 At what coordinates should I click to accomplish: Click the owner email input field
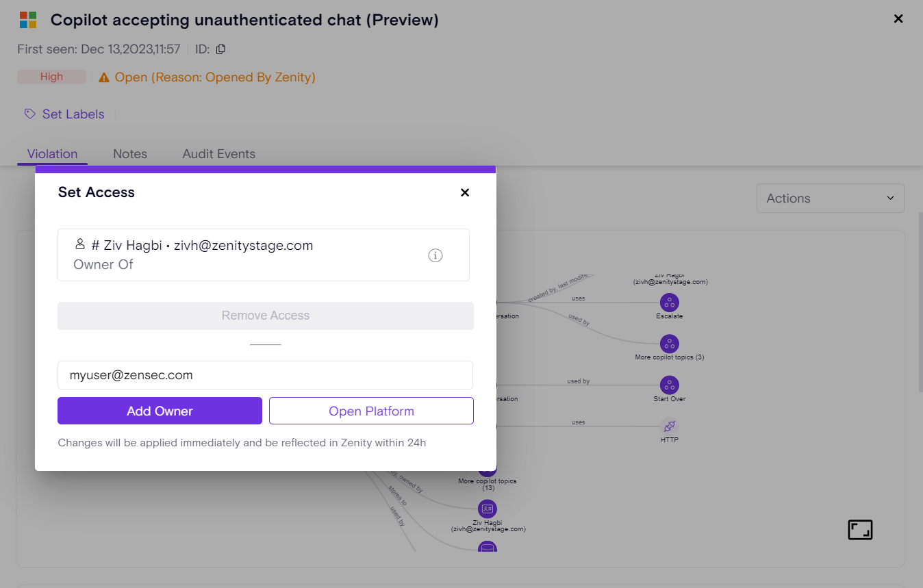265,375
